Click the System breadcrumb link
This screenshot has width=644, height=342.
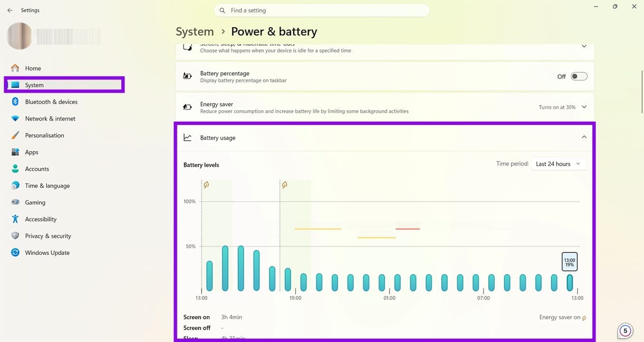195,31
